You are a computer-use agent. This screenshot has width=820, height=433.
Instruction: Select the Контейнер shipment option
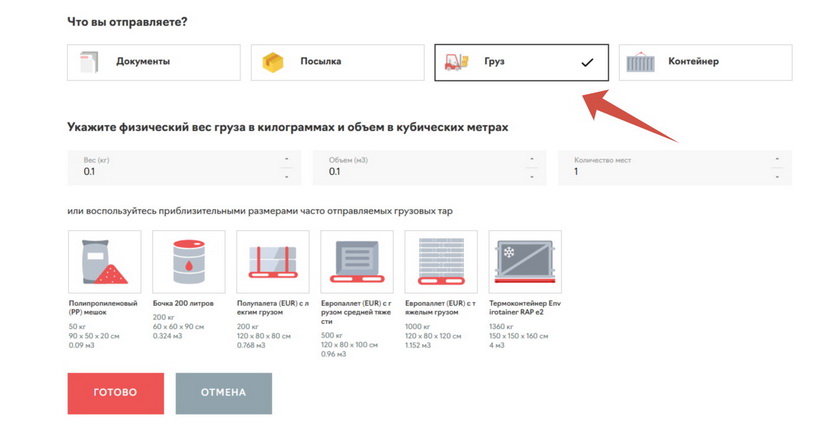coord(705,62)
